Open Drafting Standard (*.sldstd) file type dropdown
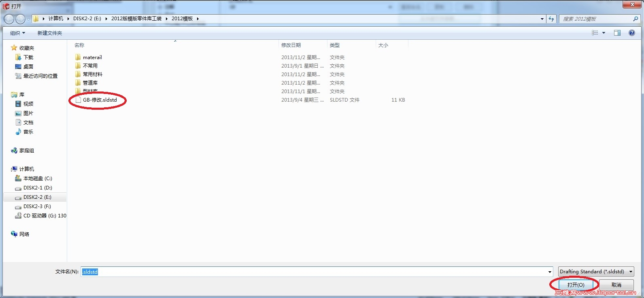The image size is (644, 298). 596,272
